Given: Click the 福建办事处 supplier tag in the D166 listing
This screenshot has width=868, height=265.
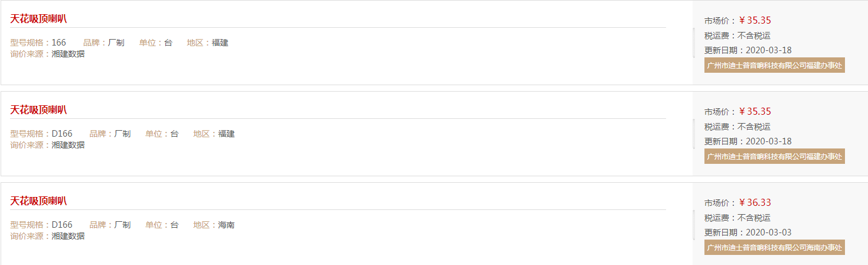Looking at the screenshot, I should (775, 156).
